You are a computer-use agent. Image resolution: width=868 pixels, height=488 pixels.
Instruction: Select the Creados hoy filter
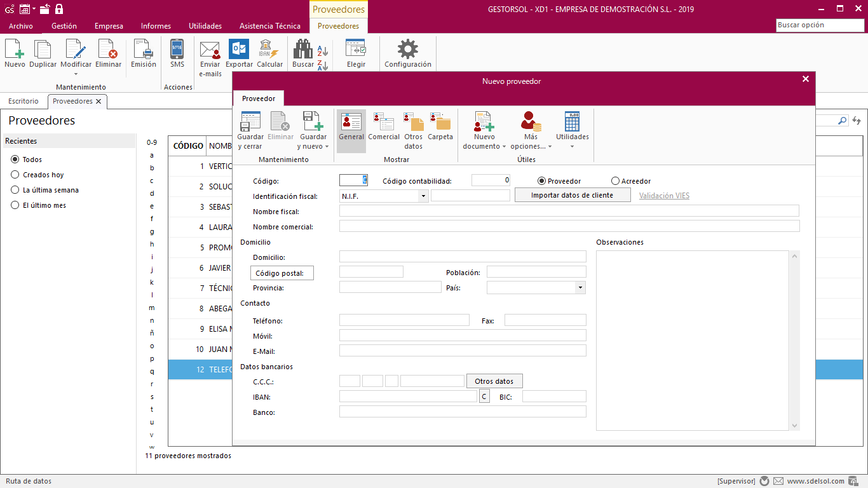pos(15,175)
